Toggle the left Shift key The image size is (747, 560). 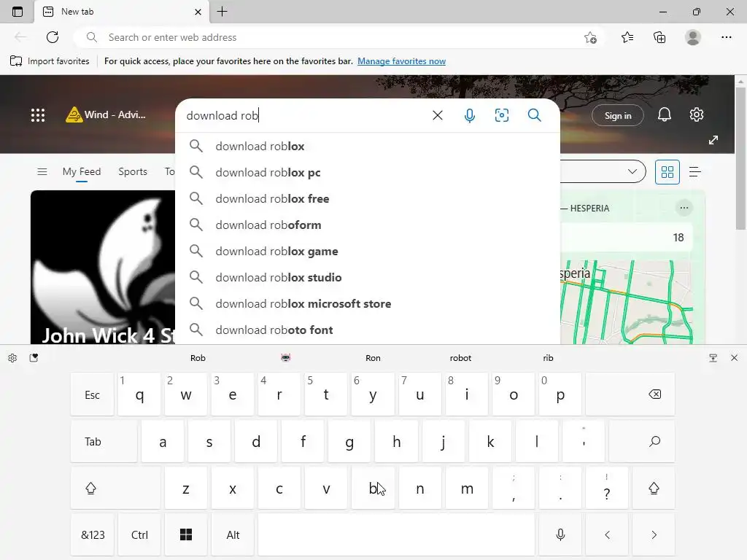point(115,488)
